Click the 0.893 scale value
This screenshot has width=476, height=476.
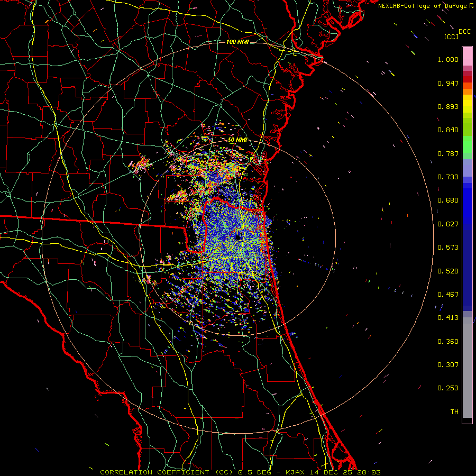pos(448,106)
